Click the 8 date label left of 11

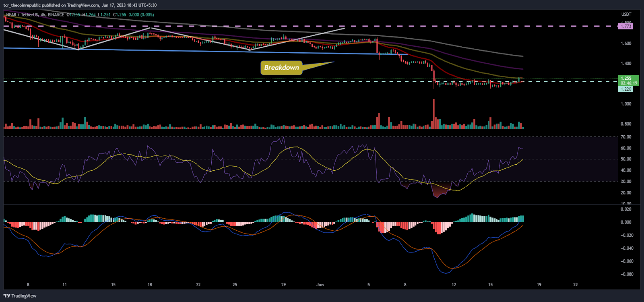pos(28,285)
